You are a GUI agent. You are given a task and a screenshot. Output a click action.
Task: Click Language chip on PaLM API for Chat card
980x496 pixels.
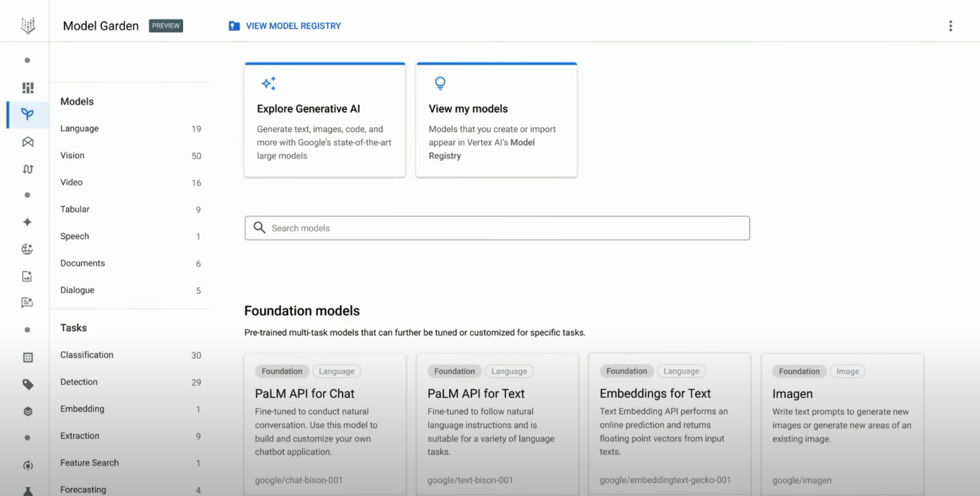(x=336, y=371)
